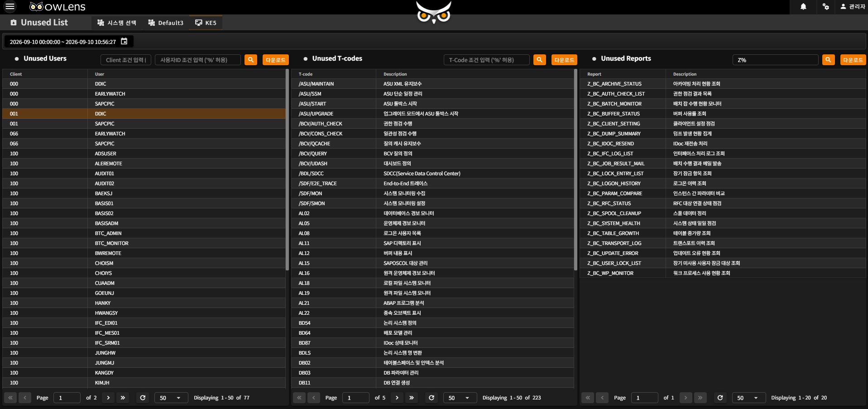Open the hamburger main menu
The height and width of the screenshot is (409, 868).
pos(10,7)
